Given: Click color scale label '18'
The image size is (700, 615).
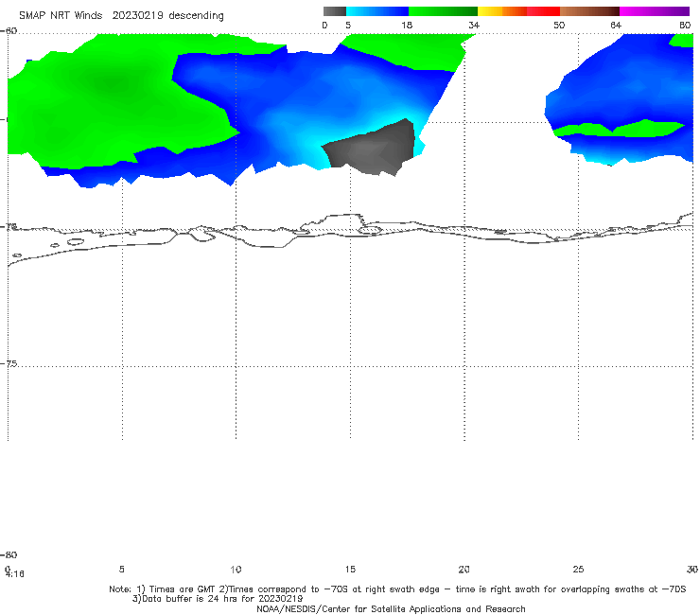Looking at the screenshot, I should 407,26.
